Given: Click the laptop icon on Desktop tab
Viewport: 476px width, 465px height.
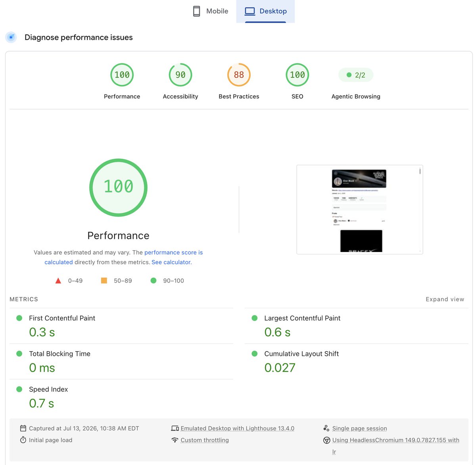Looking at the screenshot, I should pyautogui.click(x=250, y=11).
